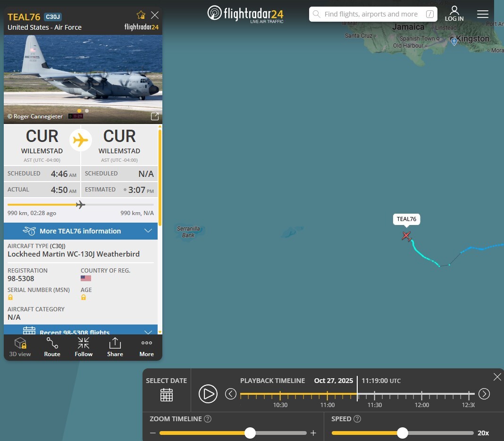Viewport: 504px width, 441px height.
Task: Click the TEAL76 aircraft marker on map
Action: 406,236
